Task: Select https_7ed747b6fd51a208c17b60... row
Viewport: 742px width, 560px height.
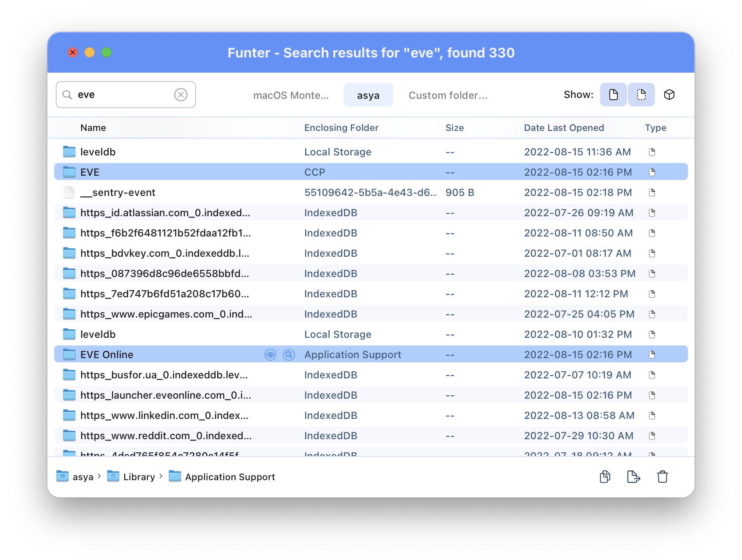Action: 371,294
